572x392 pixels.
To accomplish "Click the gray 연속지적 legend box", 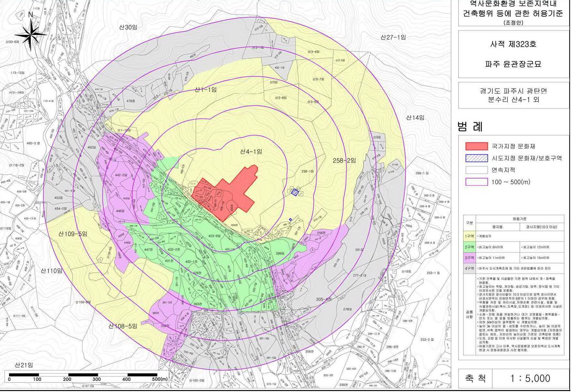I will coord(476,170).
